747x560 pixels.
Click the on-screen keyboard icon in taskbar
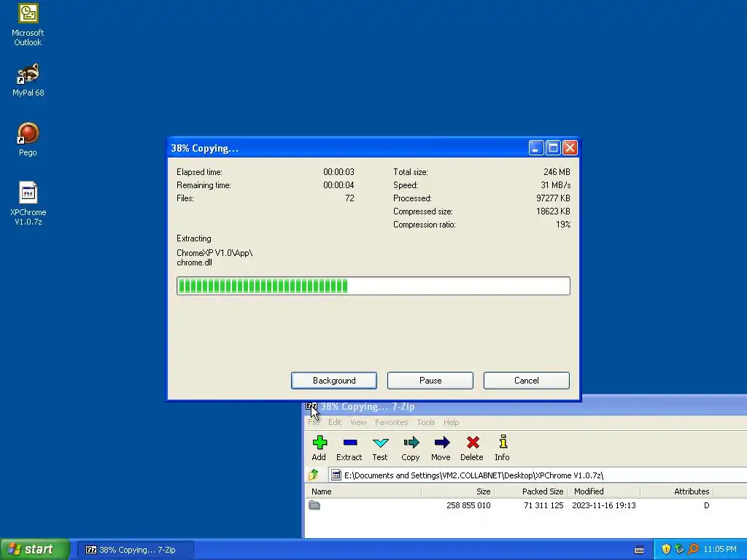(x=639, y=550)
